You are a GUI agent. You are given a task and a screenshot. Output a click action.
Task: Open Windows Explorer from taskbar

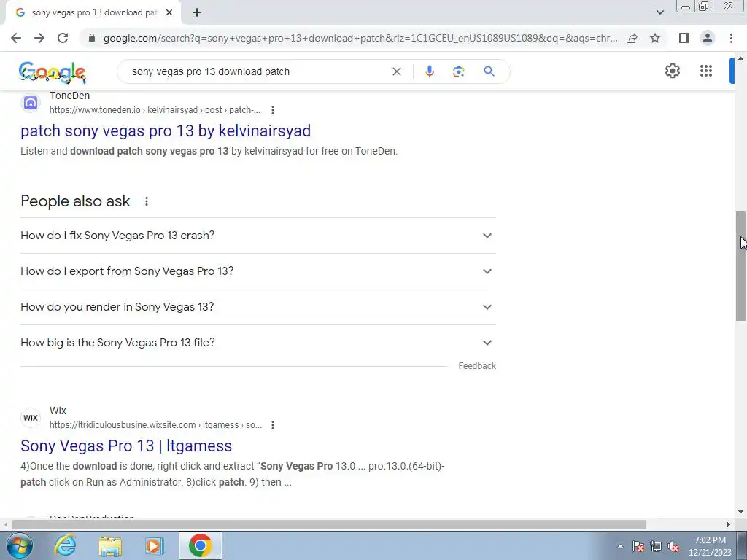[110, 545]
